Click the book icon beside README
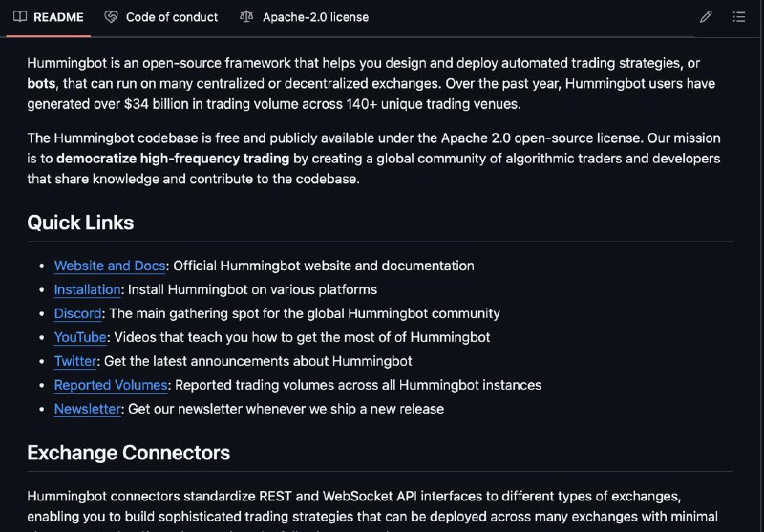764x532 pixels. tap(20, 17)
